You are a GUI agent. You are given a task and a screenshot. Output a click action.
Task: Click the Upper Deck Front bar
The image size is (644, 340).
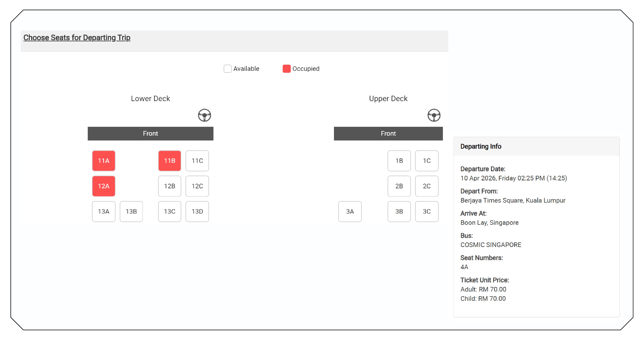[x=388, y=134]
